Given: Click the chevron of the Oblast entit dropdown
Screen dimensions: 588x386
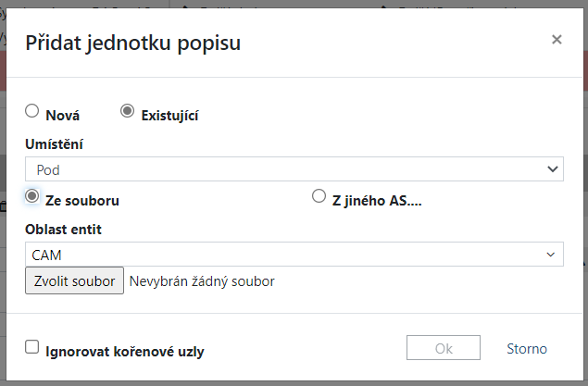Looking at the screenshot, I should click(553, 255).
